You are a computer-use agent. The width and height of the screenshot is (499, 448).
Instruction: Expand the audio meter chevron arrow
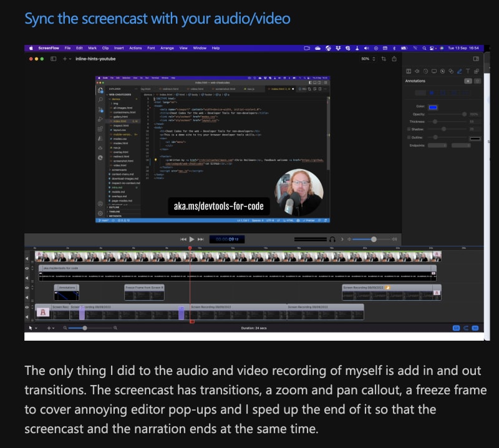tap(342, 239)
